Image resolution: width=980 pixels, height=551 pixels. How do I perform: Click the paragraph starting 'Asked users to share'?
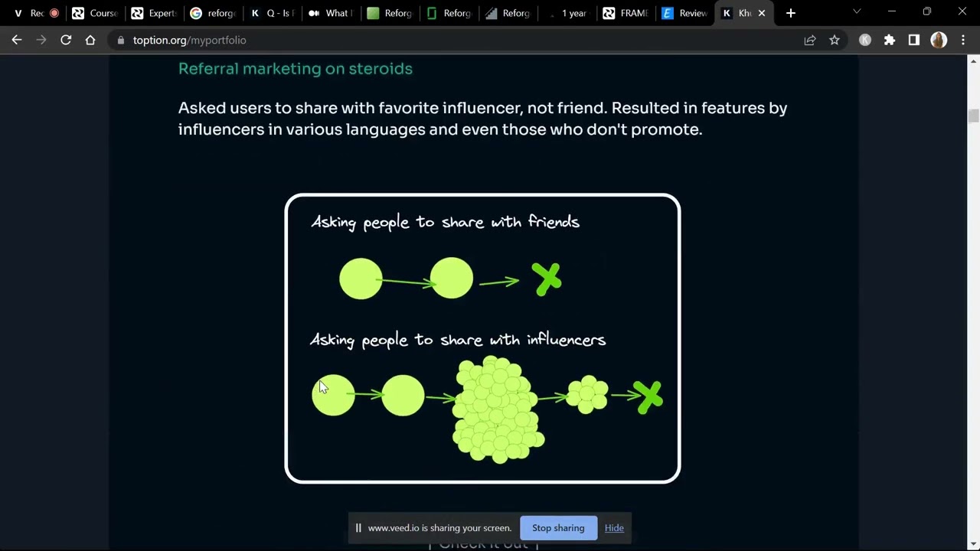click(x=482, y=119)
